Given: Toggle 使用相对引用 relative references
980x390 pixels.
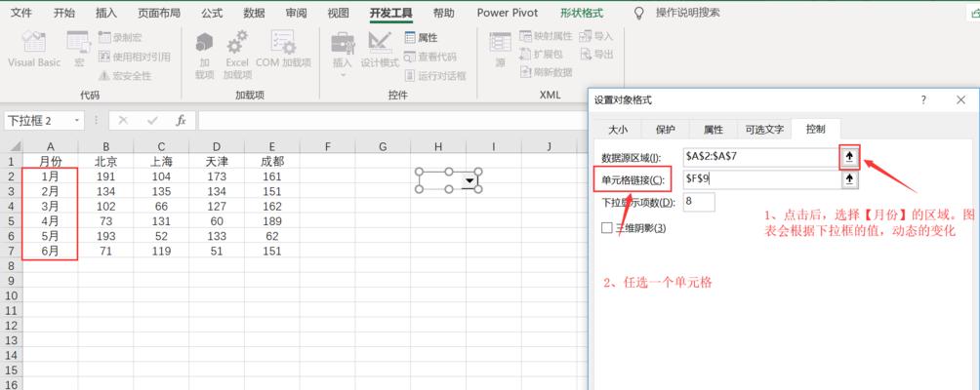Looking at the screenshot, I should point(135,57).
